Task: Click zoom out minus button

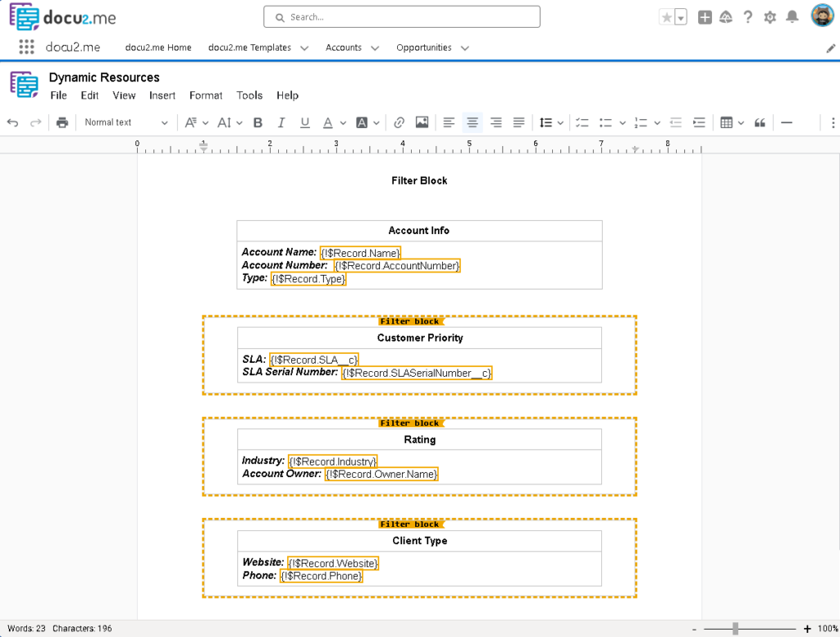Action: 694,630
